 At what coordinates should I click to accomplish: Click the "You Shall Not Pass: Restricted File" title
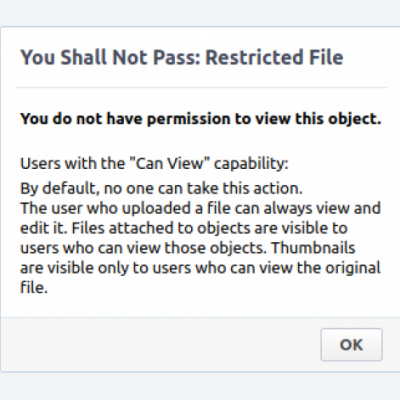click(x=182, y=57)
